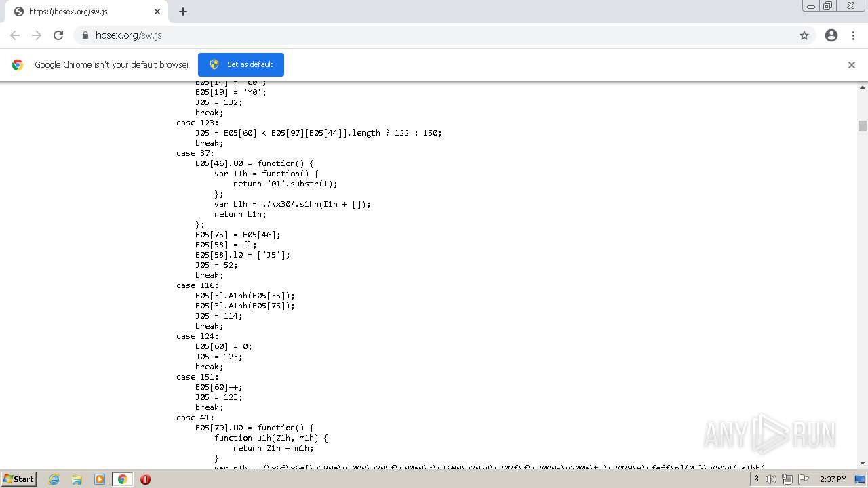Click the 'J05 = 132;' line
This screenshot has height=488, width=868.
pos(219,102)
